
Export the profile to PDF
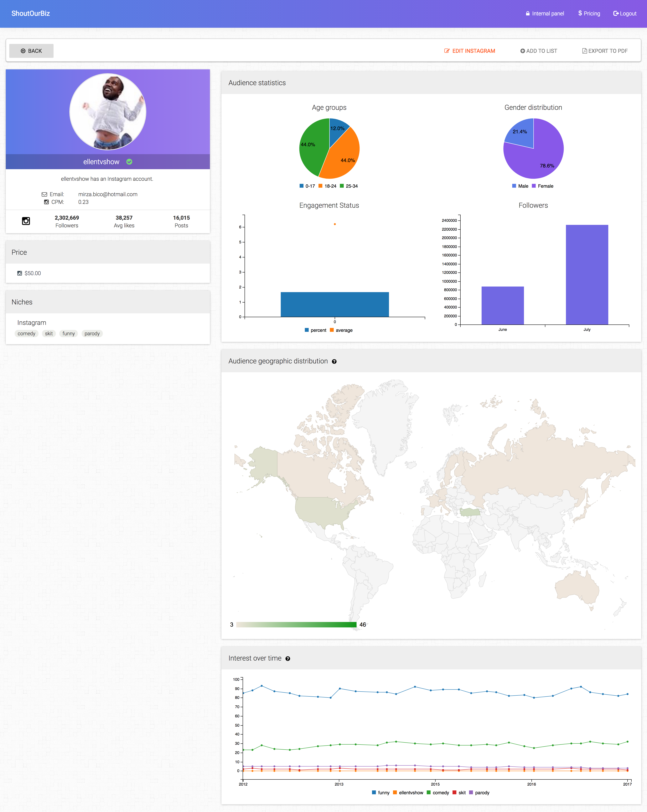[605, 51]
